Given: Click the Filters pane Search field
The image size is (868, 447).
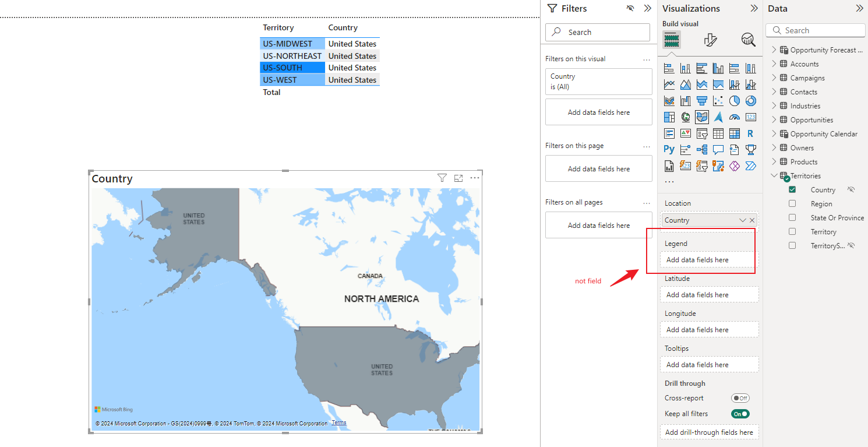Looking at the screenshot, I should pos(598,32).
